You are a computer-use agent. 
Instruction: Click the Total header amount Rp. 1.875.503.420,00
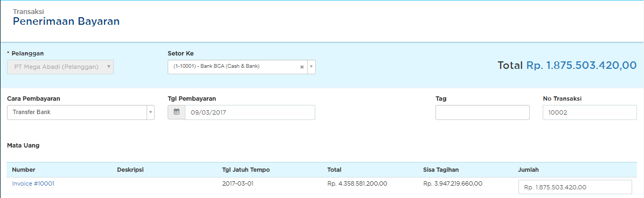(x=581, y=65)
